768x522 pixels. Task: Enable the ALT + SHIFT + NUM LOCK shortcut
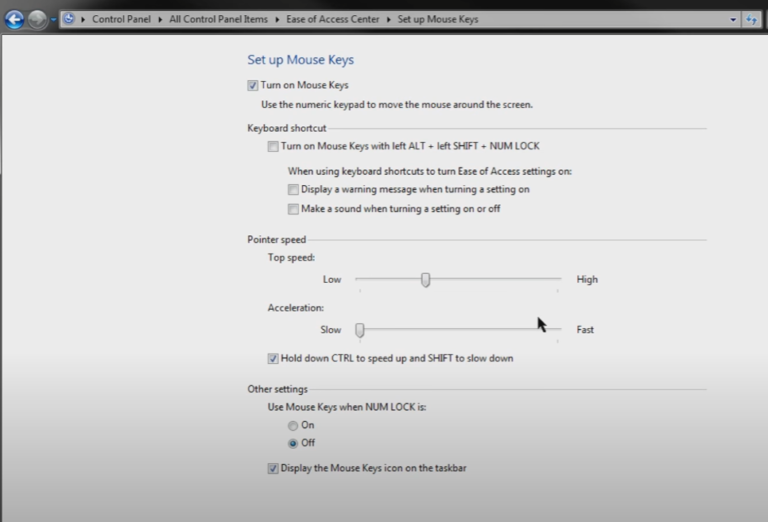click(x=273, y=146)
